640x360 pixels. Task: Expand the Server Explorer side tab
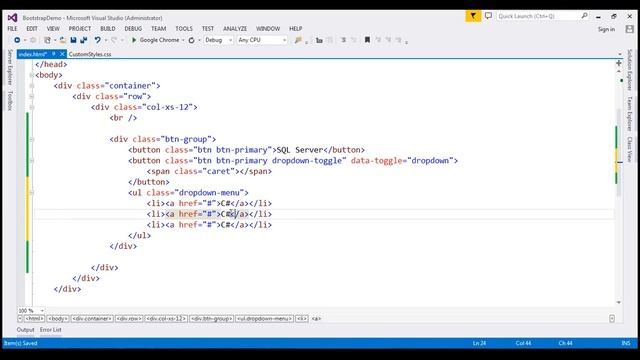click(10, 67)
